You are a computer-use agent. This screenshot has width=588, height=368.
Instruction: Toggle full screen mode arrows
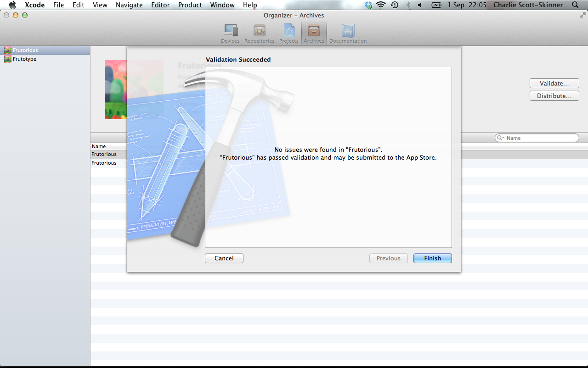click(582, 15)
